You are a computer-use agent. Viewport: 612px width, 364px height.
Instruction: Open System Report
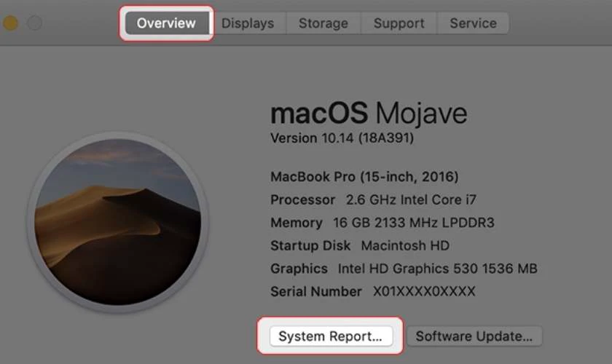click(x=331, y=336)
